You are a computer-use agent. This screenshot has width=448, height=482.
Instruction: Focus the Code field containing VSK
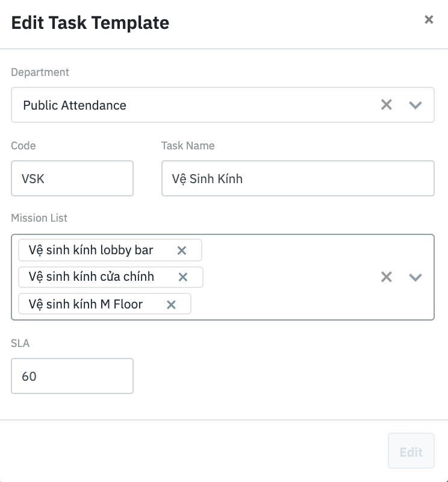pos(72,178)
